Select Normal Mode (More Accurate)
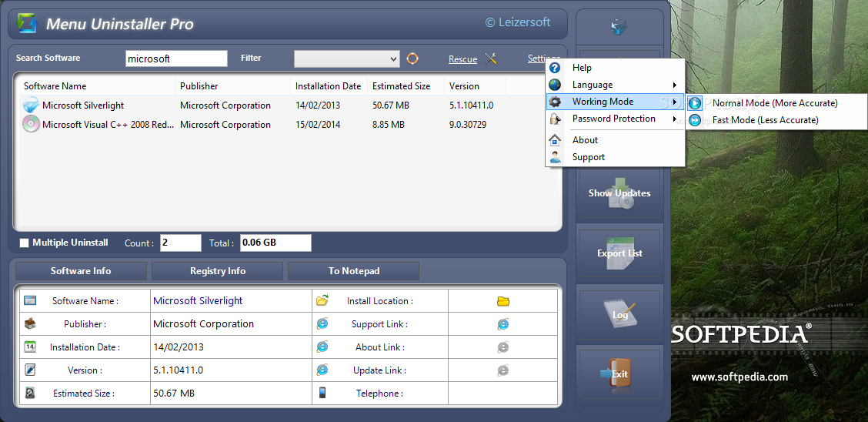 pyautogui.click(x=776, y=103)
